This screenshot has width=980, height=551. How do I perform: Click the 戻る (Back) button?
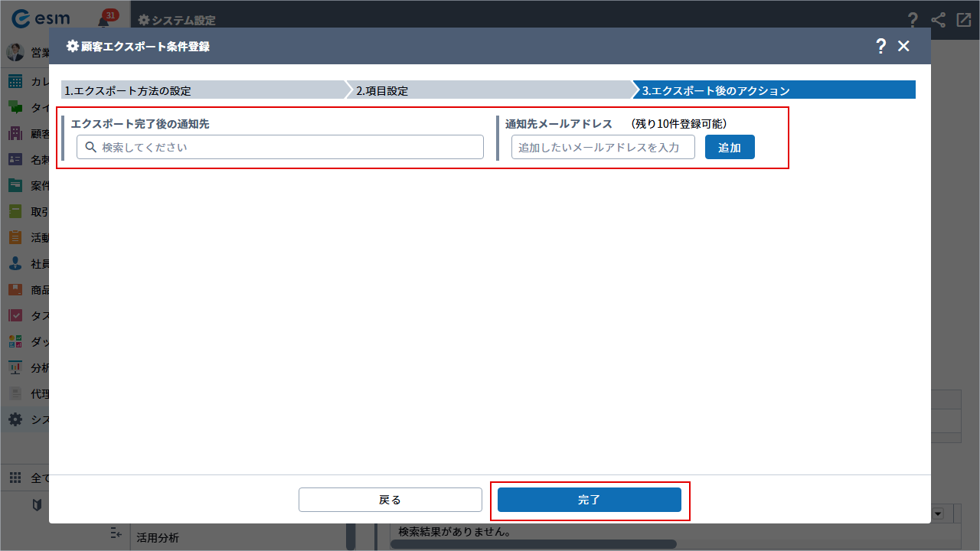[x=390, y=500]
